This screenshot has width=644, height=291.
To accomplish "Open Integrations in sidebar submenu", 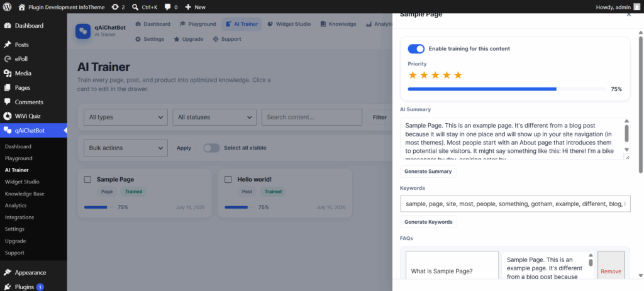I will tap(19, 217).
